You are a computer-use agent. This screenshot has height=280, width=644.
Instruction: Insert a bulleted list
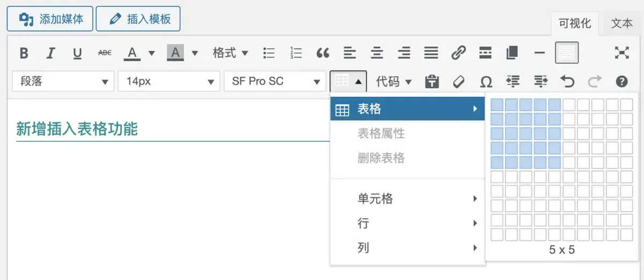point(269,53)
